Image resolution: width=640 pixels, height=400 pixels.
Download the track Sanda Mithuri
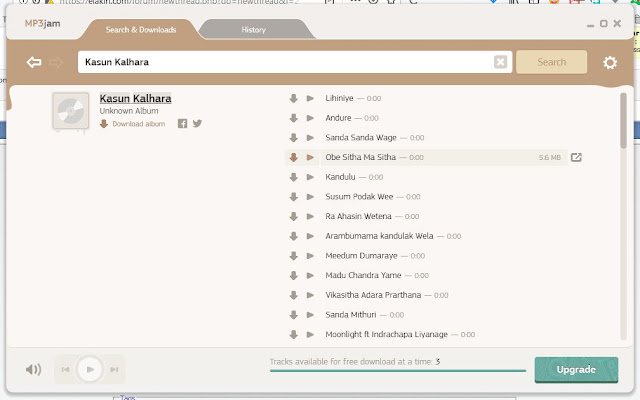point(293,315)
